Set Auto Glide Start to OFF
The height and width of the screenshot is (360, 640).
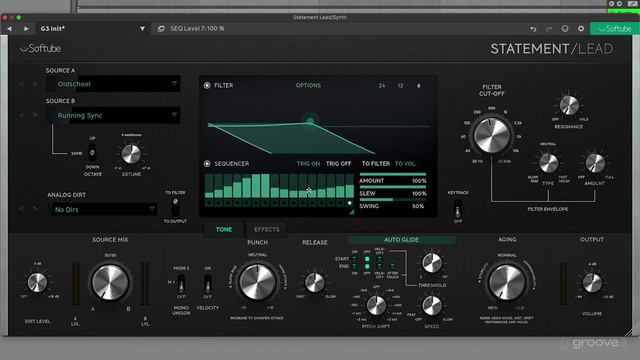(367, 259)
